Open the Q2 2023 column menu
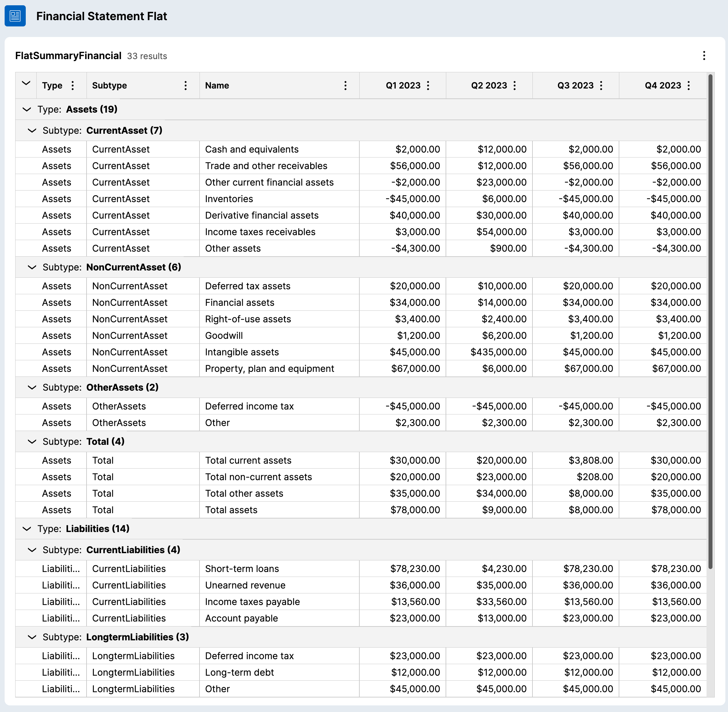The height and width of the screenshot is (712, 728). 514,86
